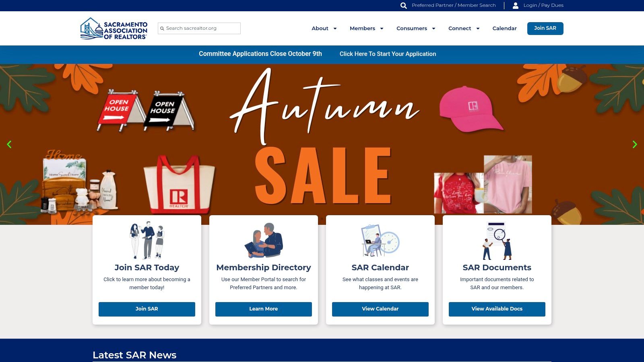Click the Latest SAR News heading
The height and width of the screenshot is (362, 644).
tap(134, 355)
